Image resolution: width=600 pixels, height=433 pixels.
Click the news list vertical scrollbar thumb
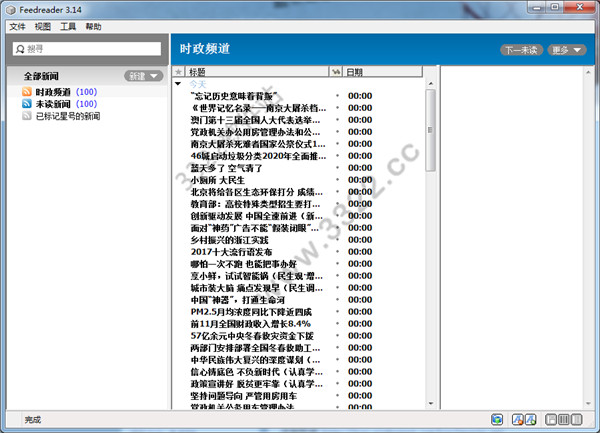(x=430, y=130)
